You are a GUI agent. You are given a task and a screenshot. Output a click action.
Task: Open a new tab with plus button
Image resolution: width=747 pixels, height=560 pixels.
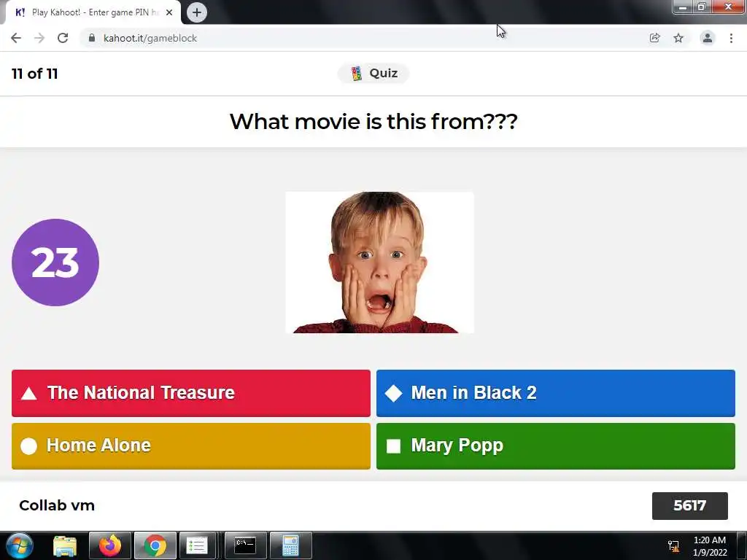pyautogui.click(x=197, y=12)
